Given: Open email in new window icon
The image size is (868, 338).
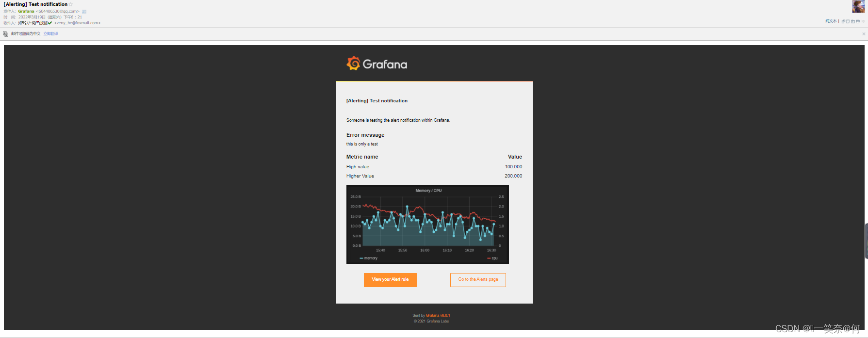Looking at the screenshot, I should (843, 21).
